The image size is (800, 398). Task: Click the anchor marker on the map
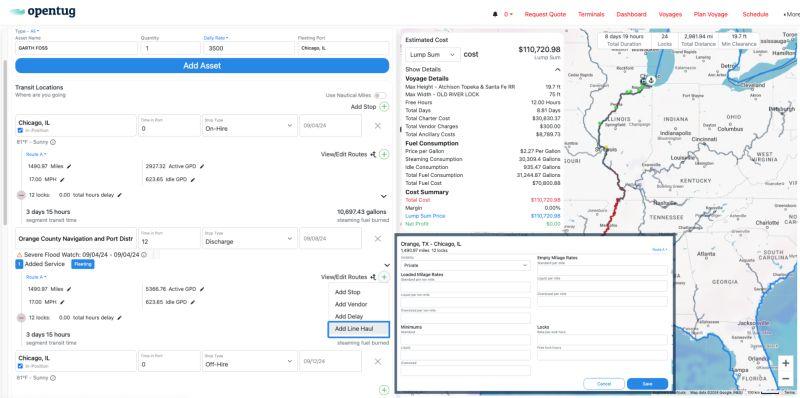[651, 80]
